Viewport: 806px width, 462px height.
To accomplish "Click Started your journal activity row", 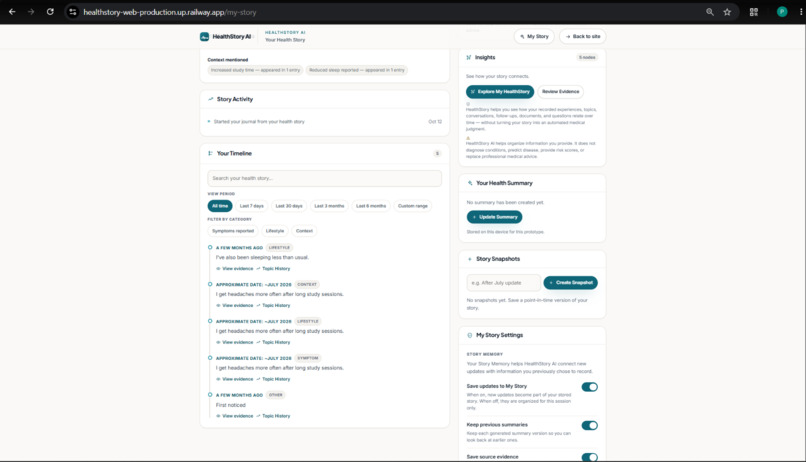I will pyautogui.click(x=324, y=122).
